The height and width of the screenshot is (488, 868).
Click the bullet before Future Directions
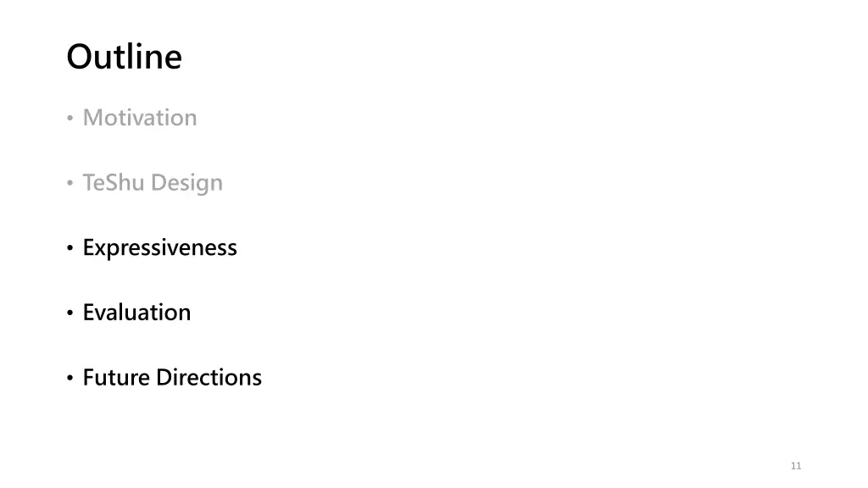point(70,377)
